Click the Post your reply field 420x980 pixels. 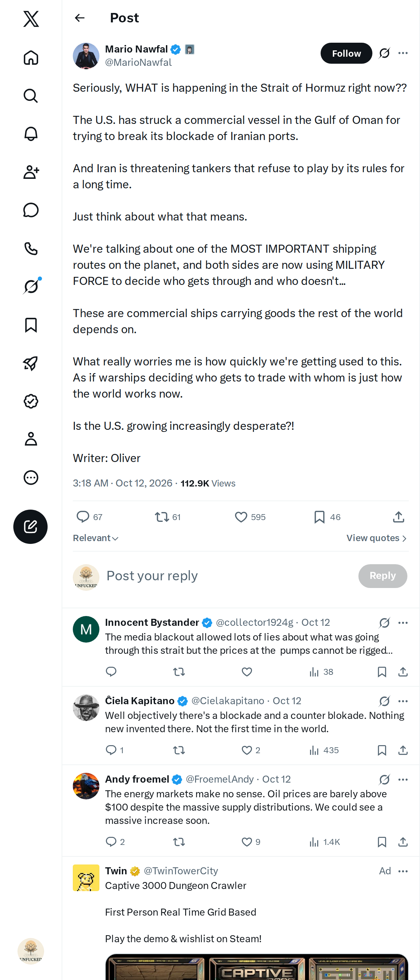228,576
